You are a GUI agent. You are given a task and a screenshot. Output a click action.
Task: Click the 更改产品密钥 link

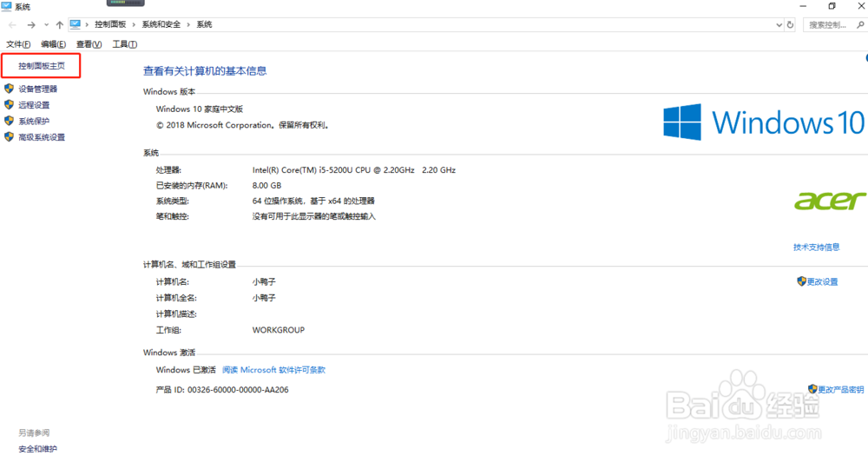pyautogui.click(x=840, y=389)
